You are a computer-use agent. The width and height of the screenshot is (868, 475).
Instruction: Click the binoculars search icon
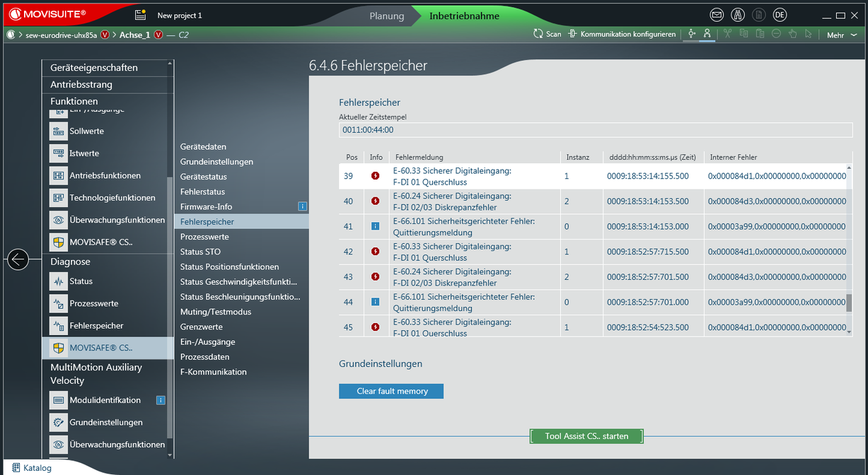(x=738, y=16)
